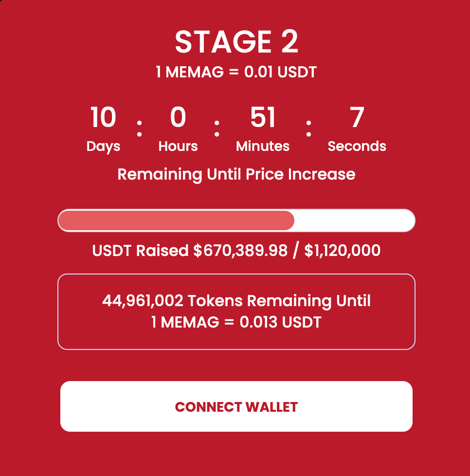Click the unfilled white part of the progress bar
470x476 pixels.
tap(354, 220)
